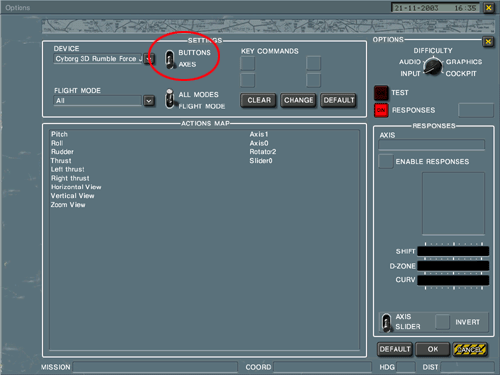This screenshot has height=375, width=500.
Task: Click the map strip banner
Action: [268, 27]
